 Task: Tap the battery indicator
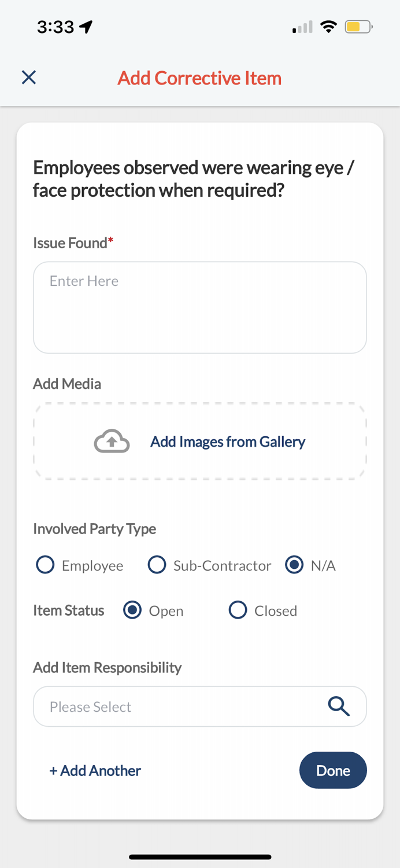pos(357,26)
